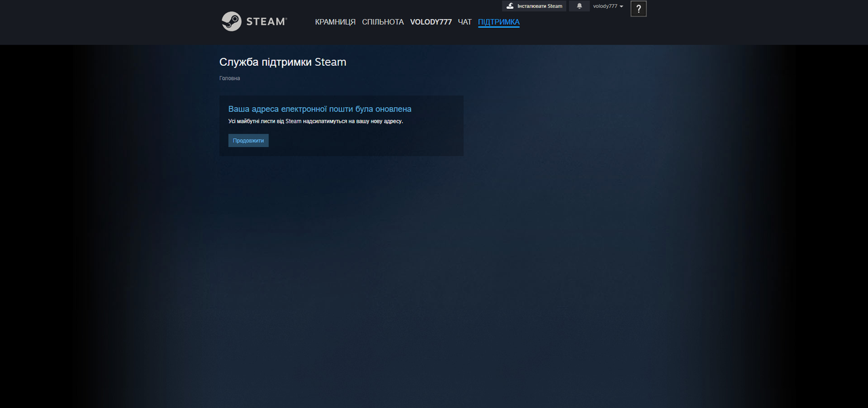Open the ЧАТ menu item

coord(465,22)
